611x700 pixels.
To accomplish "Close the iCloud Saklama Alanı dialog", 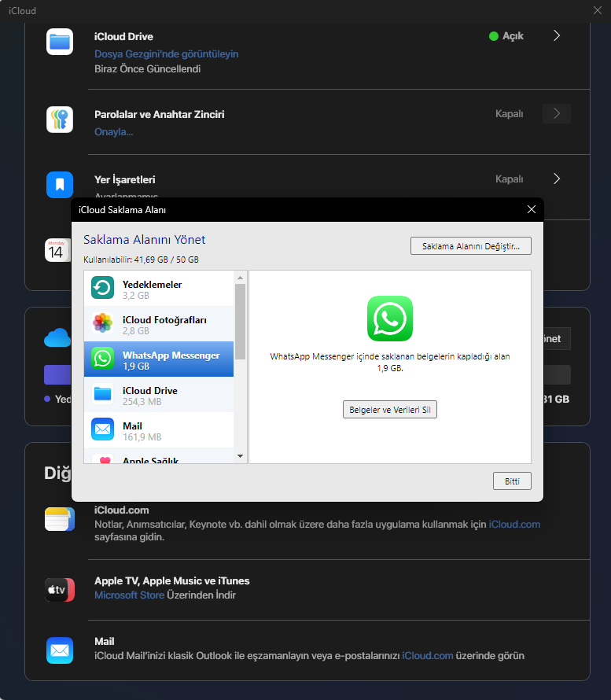I will (531, 209).
